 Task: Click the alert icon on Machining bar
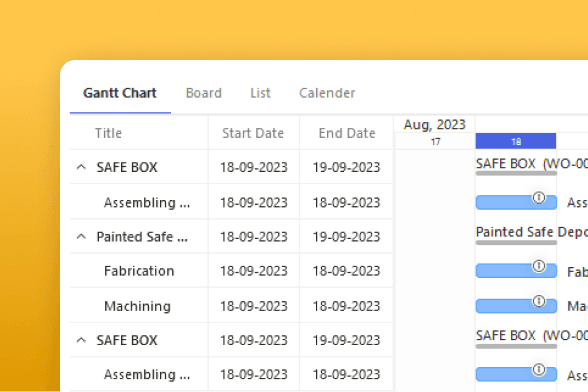coord(539,301)
